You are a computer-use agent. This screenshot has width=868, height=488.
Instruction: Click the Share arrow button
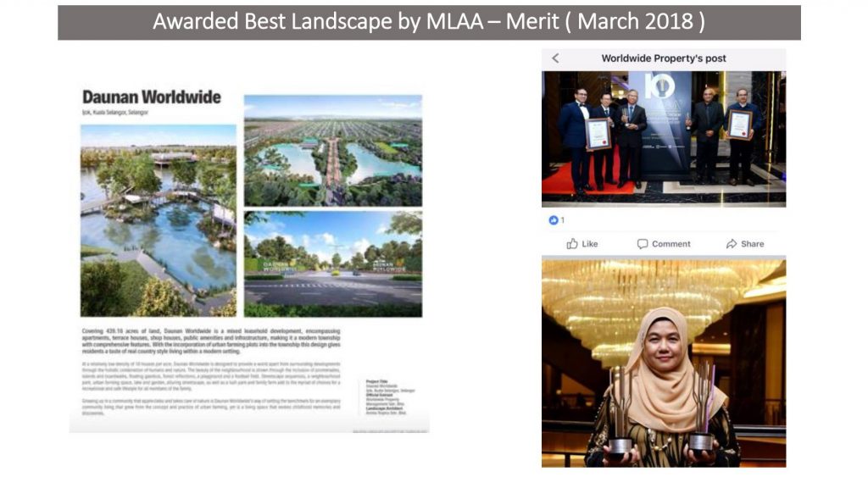coord(744,244)
